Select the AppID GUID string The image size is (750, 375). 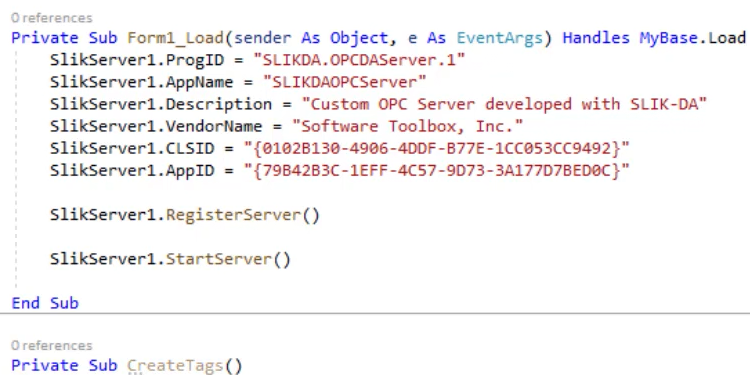point(436,171)
